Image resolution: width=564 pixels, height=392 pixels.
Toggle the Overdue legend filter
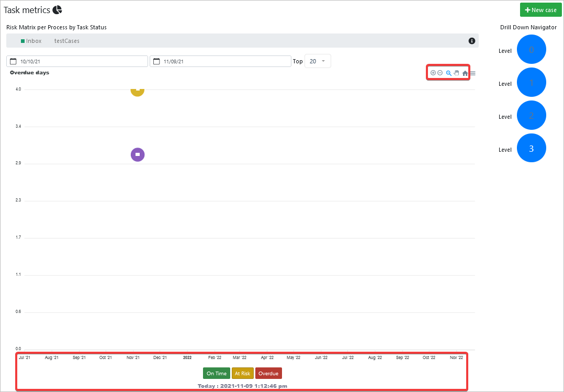(x=268, y=373)
